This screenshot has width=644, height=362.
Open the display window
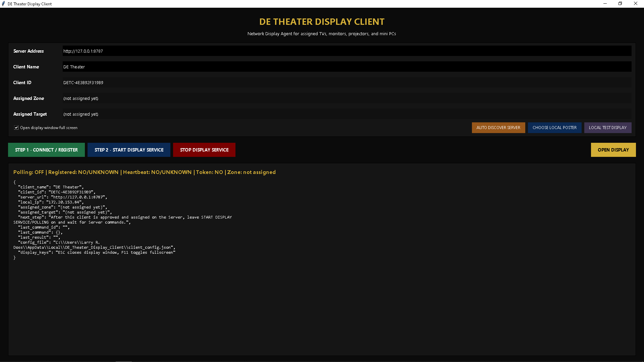coord(613,150)
